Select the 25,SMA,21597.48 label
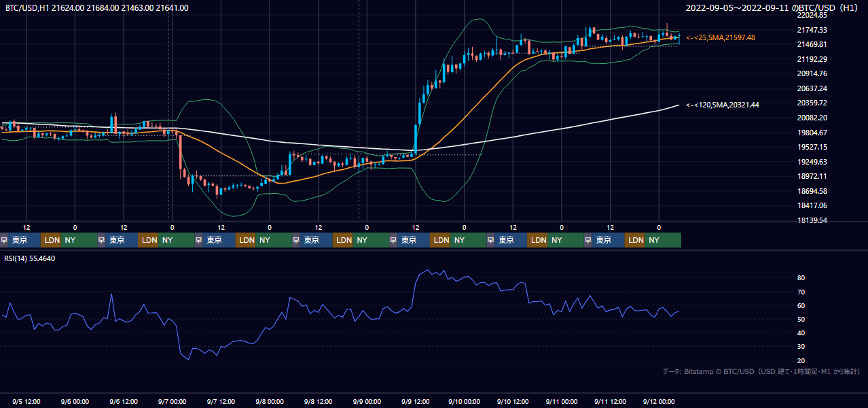 tap(721, 37)
